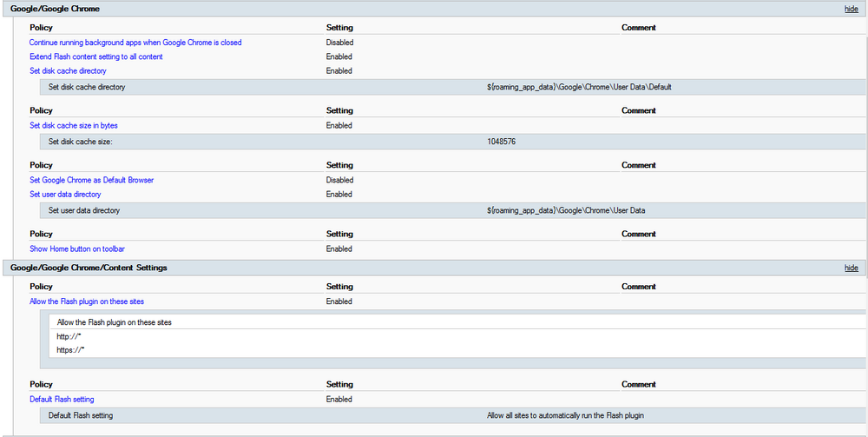
Task: Click 'Set Google Chrome as Default Browser' link
Action: 92,180
